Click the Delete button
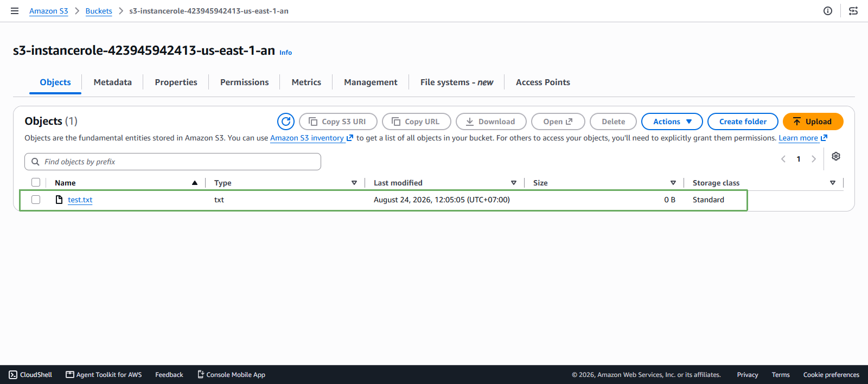The height and width of the screenshot is (384, 868). pyautogui.click(x=613, y=121)
